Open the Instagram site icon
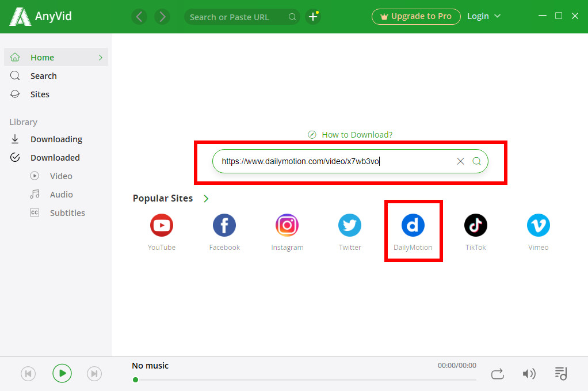 click(x=287, y=225)
